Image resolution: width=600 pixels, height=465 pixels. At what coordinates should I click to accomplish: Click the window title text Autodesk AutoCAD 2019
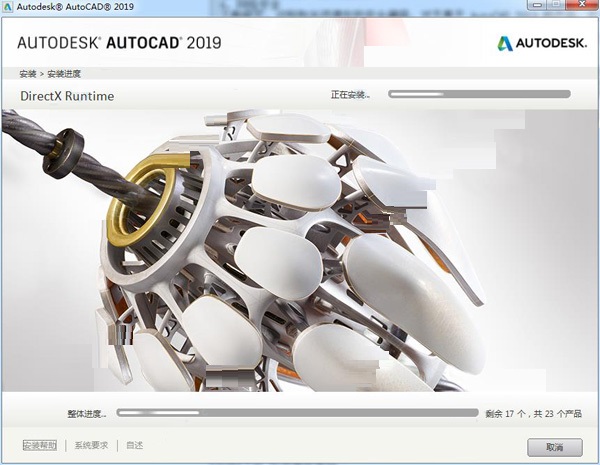tap(73, 7)
